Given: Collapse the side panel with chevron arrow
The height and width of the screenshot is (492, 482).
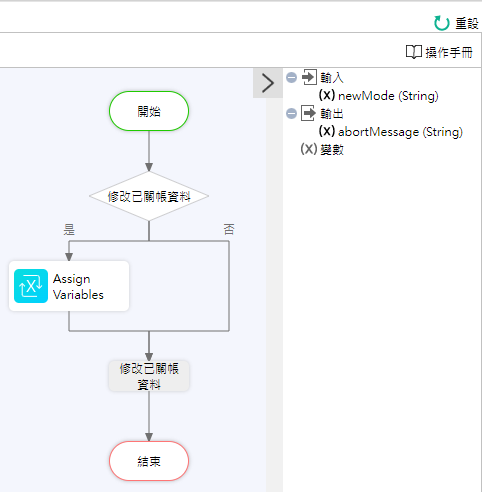Looking at the screenshot, I should pyautogui.click(x=268, y=83).
